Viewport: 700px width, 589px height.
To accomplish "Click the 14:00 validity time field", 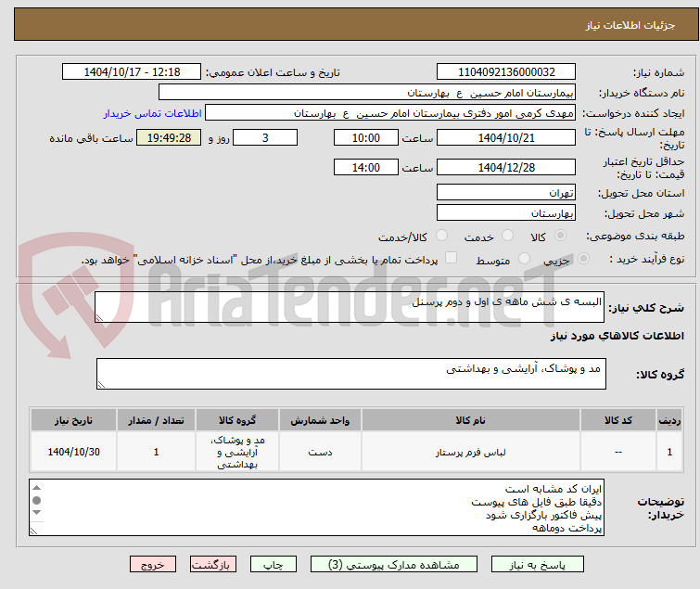I will 365,167.
